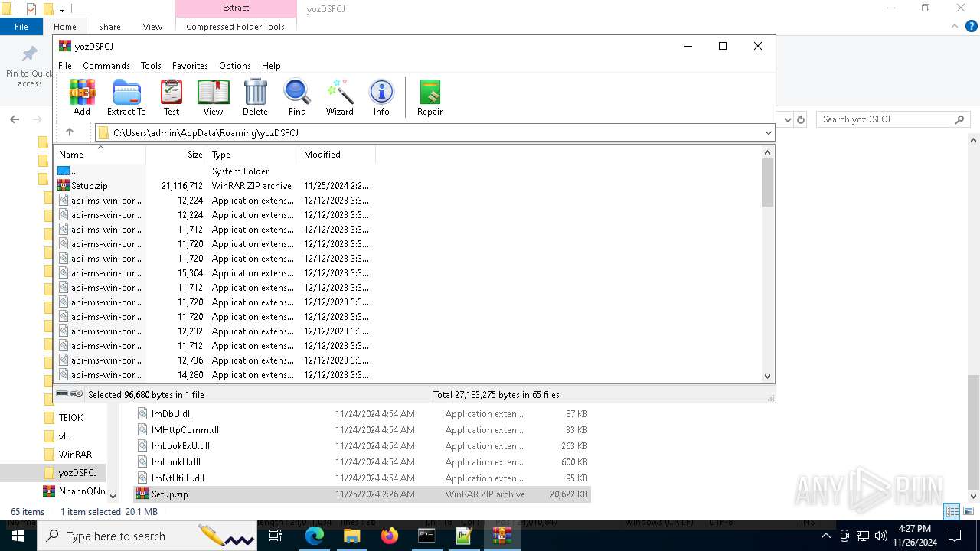Expand the Explorer ribbon chevron
Viewport: 980px width, 551px height.
[x=956, y=27]
